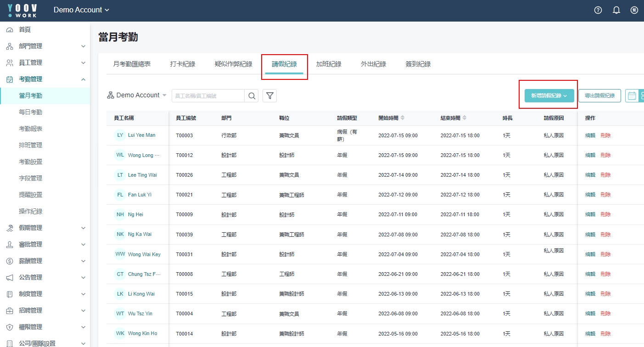This screenshot has width=644, height=347.
Task: Open the 加班紀錄 tab
Action: (x=329, y=64)
